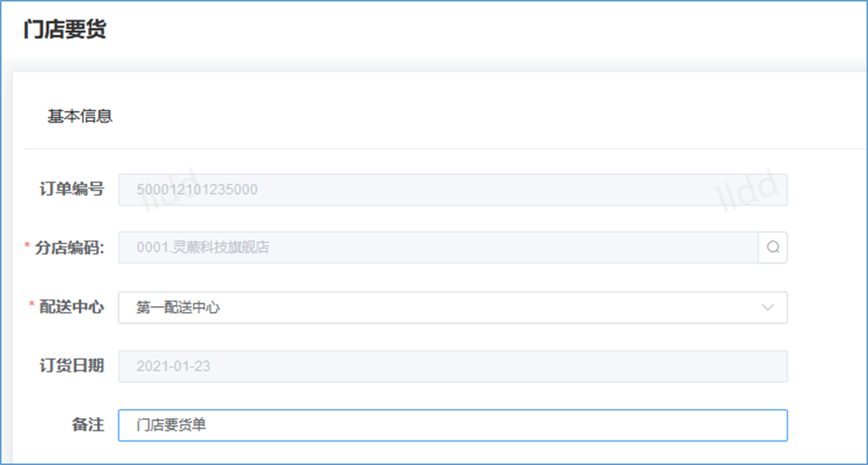Click the 订货日期 field showing 2021-01-23
868x465 pixels.
452,366
